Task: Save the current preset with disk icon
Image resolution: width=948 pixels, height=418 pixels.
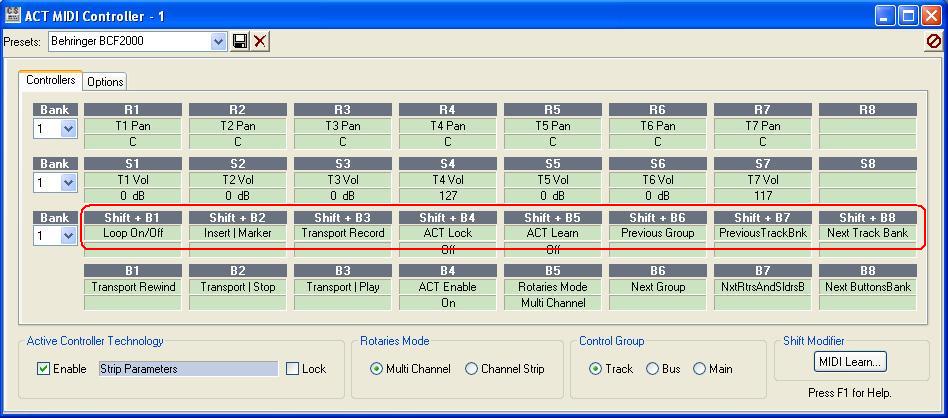Action: pos(240,41)
